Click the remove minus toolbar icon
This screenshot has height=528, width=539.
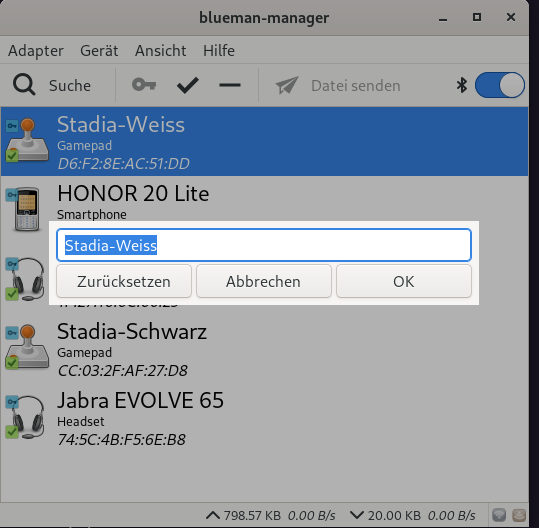230,85
